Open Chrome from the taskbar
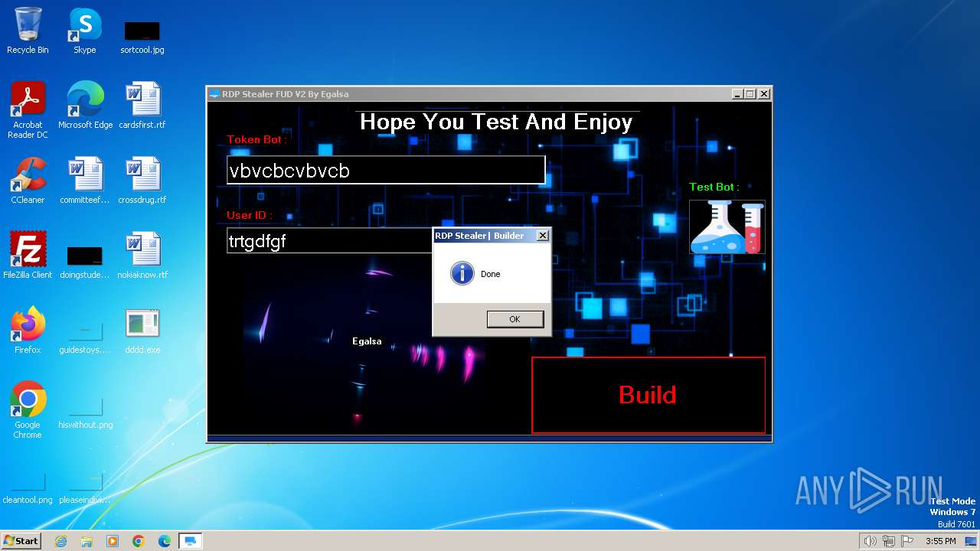The height and width of the screenshot is (551, 980). pos(139,541)
